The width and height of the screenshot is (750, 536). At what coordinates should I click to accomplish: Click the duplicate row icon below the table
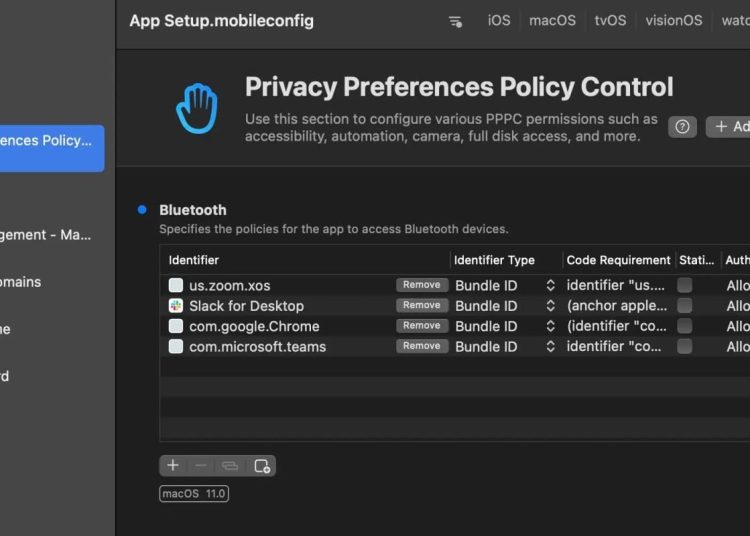click(230, 465)
